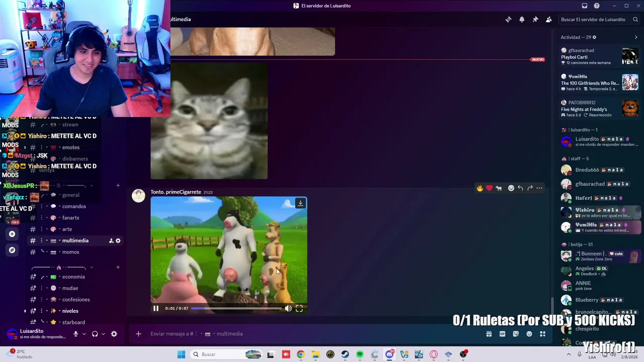This screenshot has width=644, height=362.
Task: React with fire emoji on message
Action: pos(480,188)
